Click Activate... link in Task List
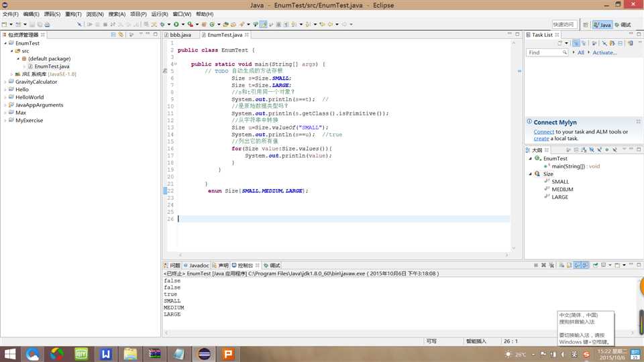The width and height of the screenshot is (644, 362). click(604, 52)
